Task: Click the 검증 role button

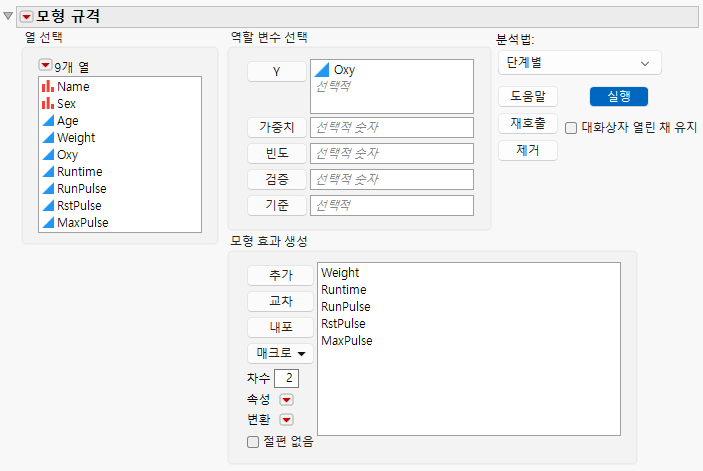Action: tap(277, 179)
